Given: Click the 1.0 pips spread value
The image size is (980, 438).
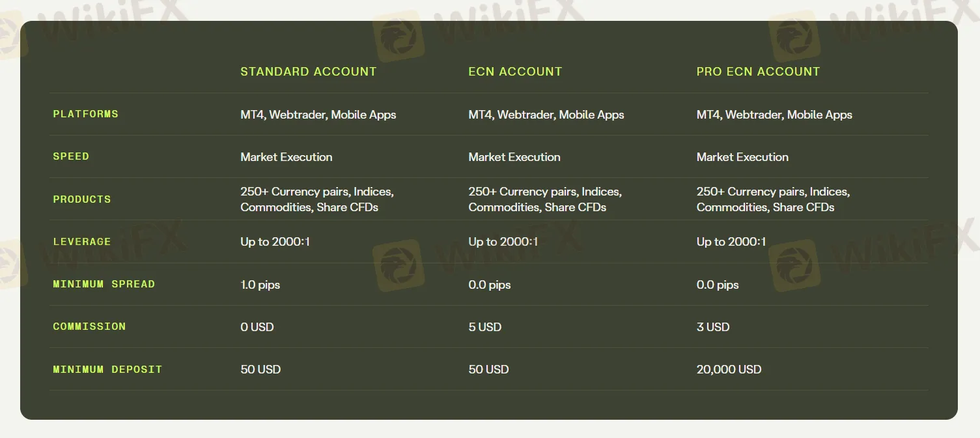Looking at the screenshot, I should pyautogui.click(x=260, y=285).
